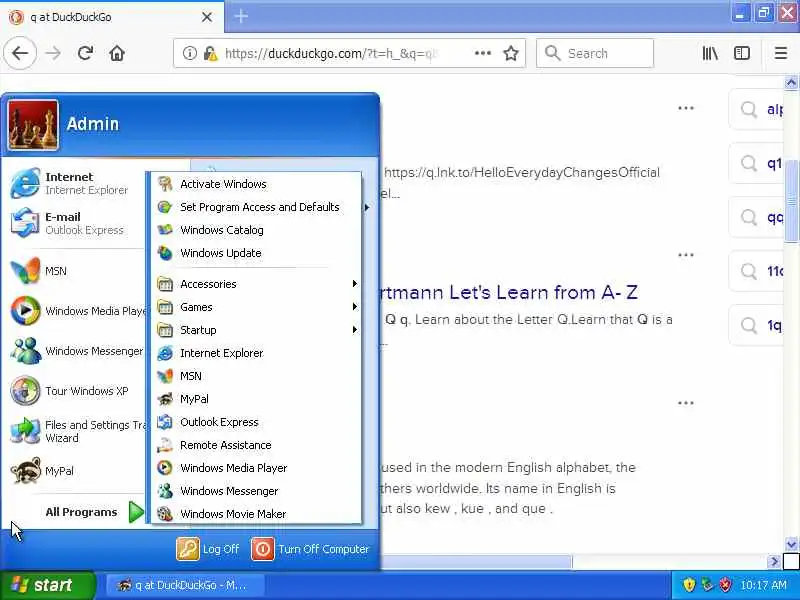Open Windows Messenger in All Programs list
Screen dimensions: 800x600
click(256, 491)
